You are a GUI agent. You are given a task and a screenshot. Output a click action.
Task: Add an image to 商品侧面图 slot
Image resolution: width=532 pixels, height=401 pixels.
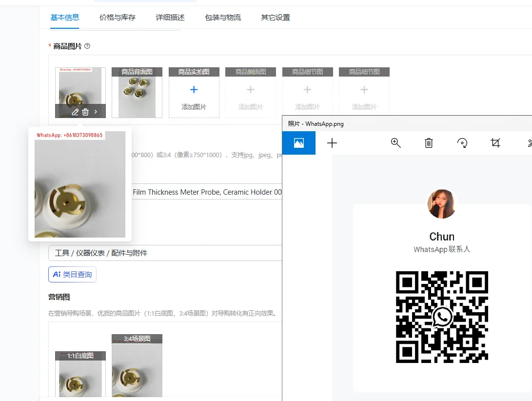pyautogui.click(x=251, y=93)
